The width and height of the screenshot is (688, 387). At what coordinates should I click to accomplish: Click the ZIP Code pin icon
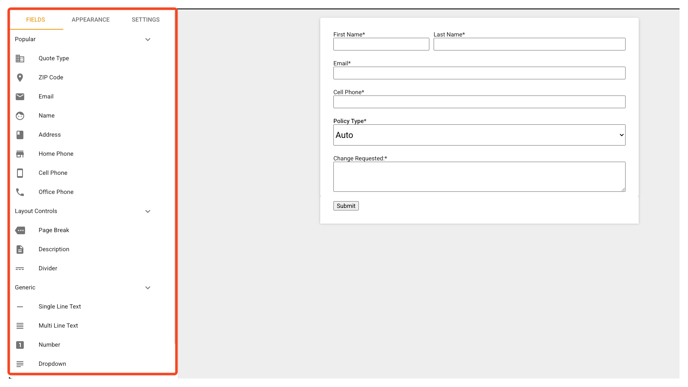[20, 78]
